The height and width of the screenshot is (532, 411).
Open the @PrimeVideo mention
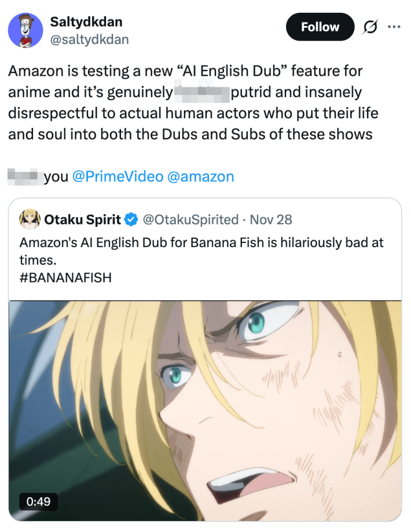116,176
